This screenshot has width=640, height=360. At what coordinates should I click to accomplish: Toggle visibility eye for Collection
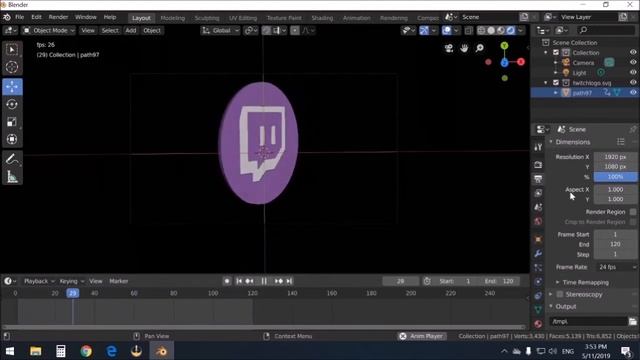click(x=633, y=53)
